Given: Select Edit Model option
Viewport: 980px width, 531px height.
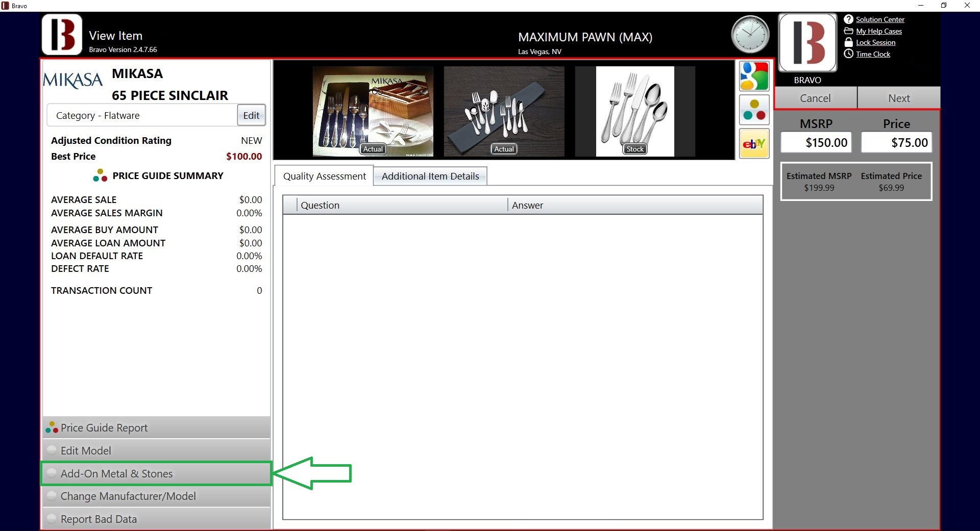Looking at the screenshot, I should tap(156, 450).
